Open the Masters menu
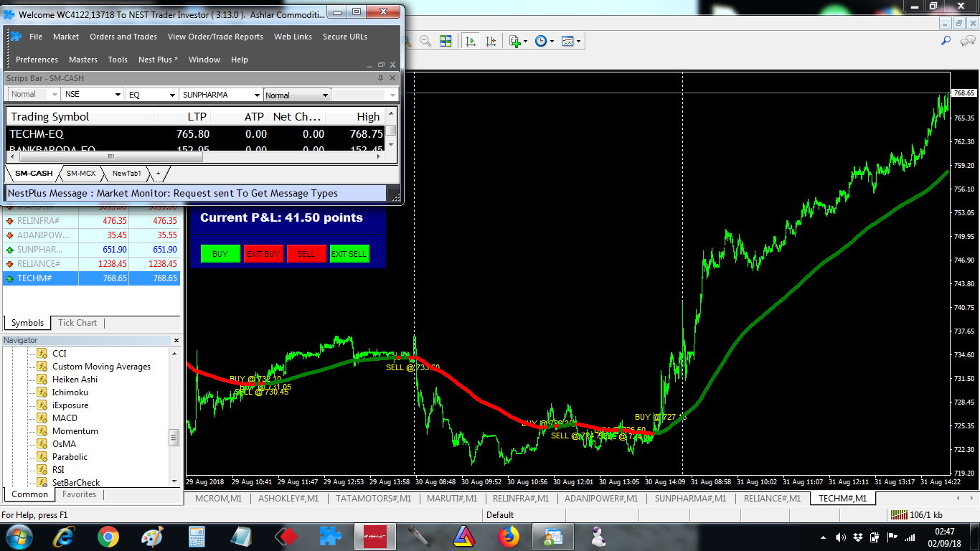The image size is (980, 551). click(83, 60)
